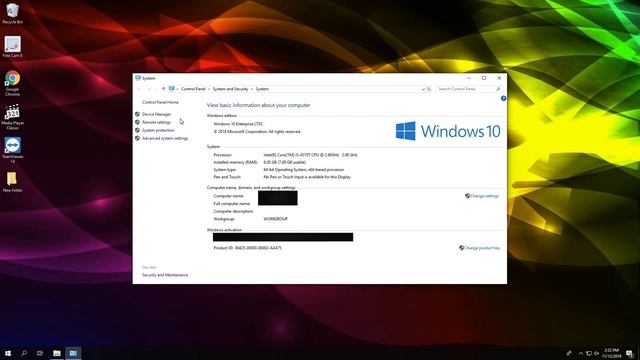Screen dimensions: 640x360
Task: Select the System window taskbar button
Action: (x=73, y=353)
